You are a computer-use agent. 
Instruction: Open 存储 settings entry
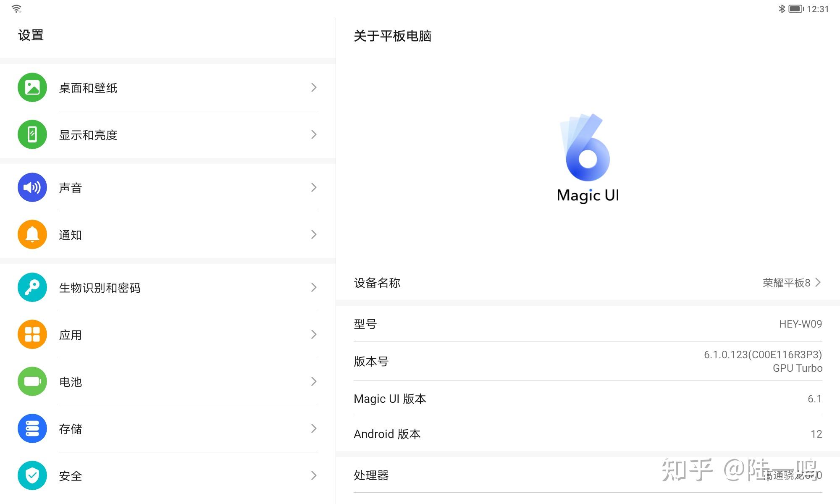168,428
